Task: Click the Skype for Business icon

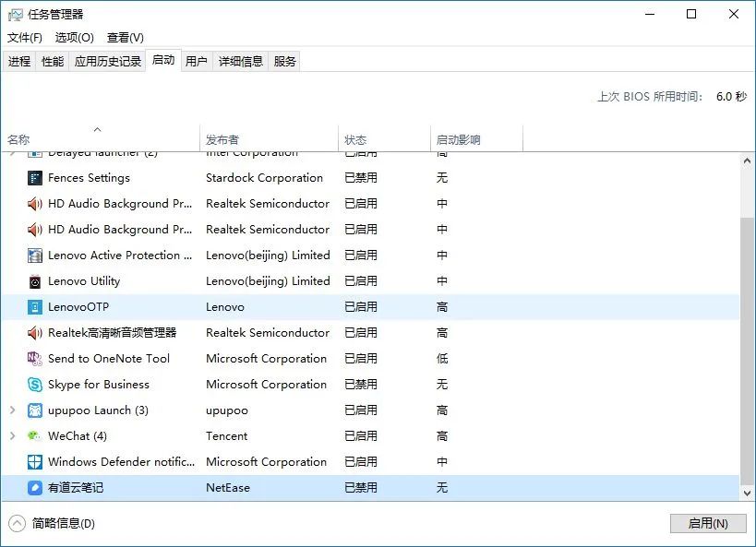Action: pyautogui.click(x=35, y=385)
